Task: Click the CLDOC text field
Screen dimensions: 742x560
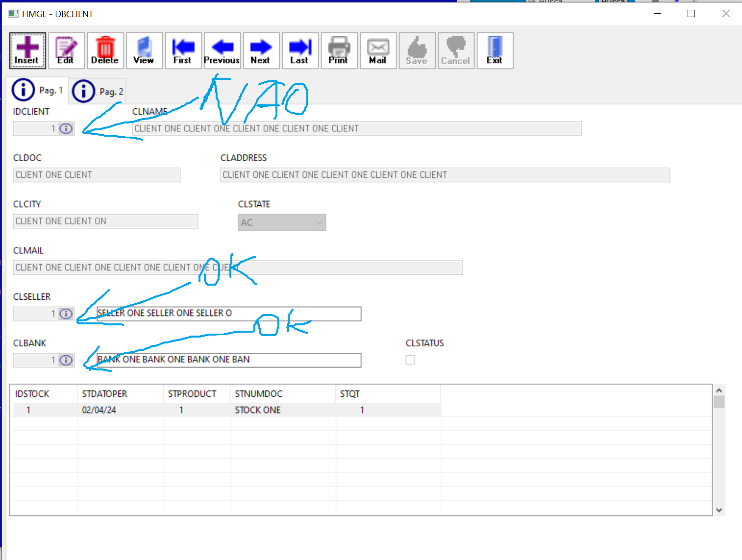Action: click(97, 175)
